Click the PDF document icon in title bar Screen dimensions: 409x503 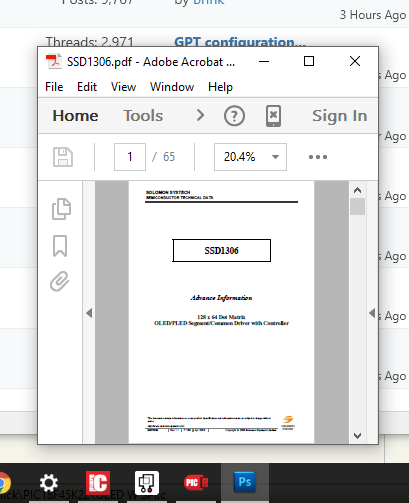click(54, 62)
